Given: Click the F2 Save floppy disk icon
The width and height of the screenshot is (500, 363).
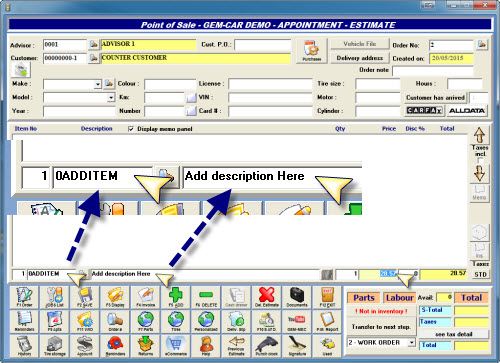Looking at the screenshot, I should tap(85, 297).
